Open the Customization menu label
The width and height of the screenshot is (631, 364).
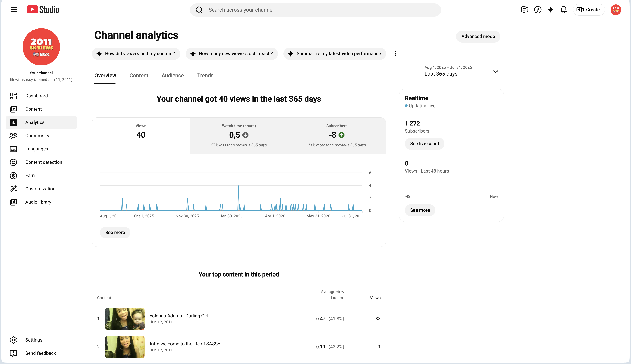40,189
